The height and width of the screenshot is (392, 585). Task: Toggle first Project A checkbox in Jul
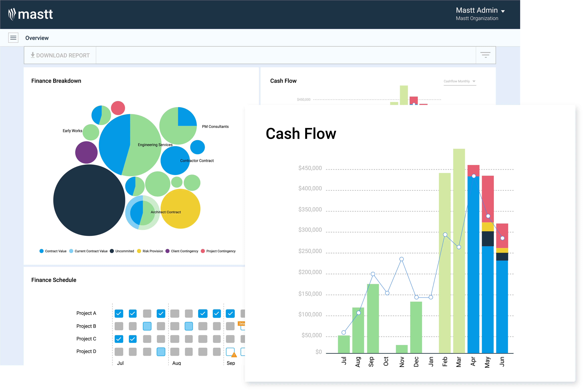click(x=119, y=314)
